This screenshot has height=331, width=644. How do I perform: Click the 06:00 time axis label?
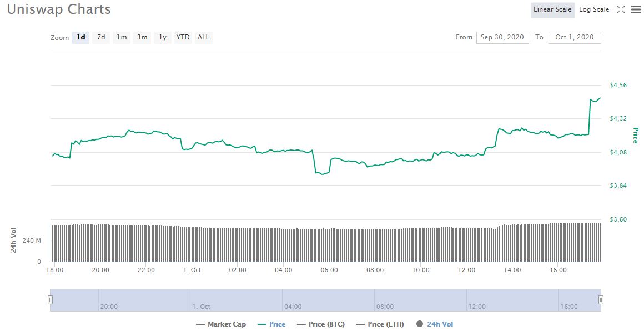[x=329, y=270]
